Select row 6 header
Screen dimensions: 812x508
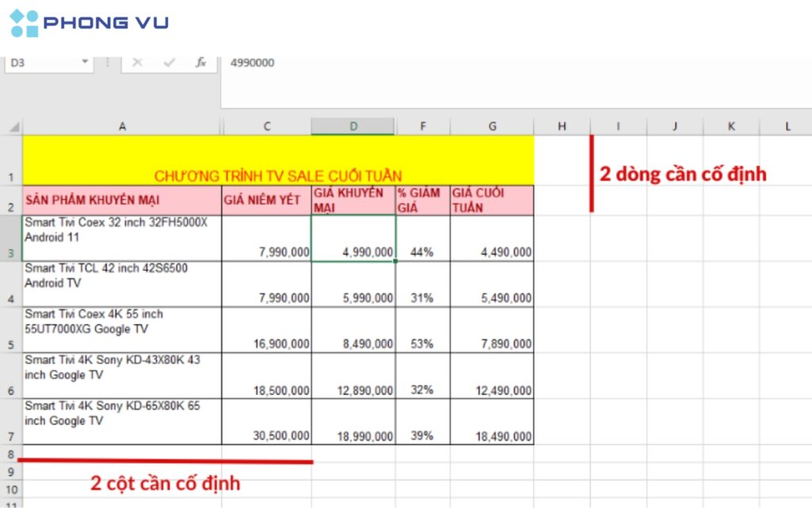tap(11, 375)
